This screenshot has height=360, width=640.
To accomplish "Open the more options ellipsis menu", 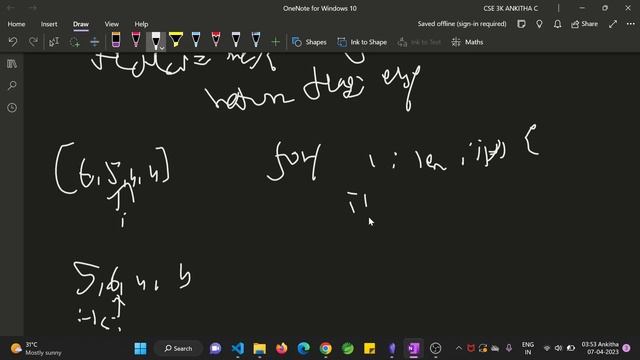I will pos(631,24).
